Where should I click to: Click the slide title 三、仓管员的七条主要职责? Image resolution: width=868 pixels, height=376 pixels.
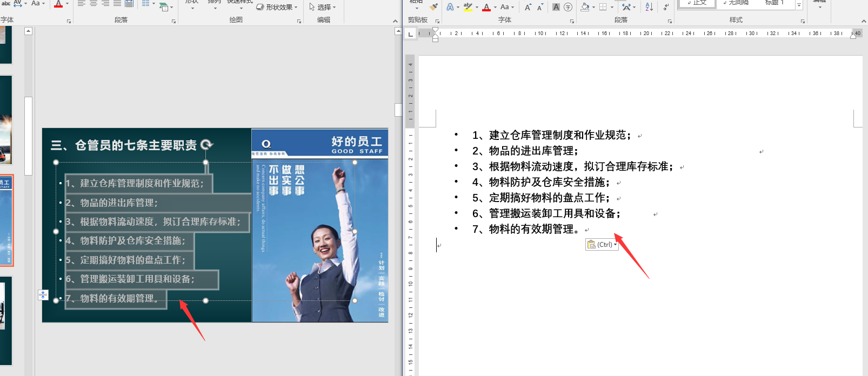click(x=124, y=145)
